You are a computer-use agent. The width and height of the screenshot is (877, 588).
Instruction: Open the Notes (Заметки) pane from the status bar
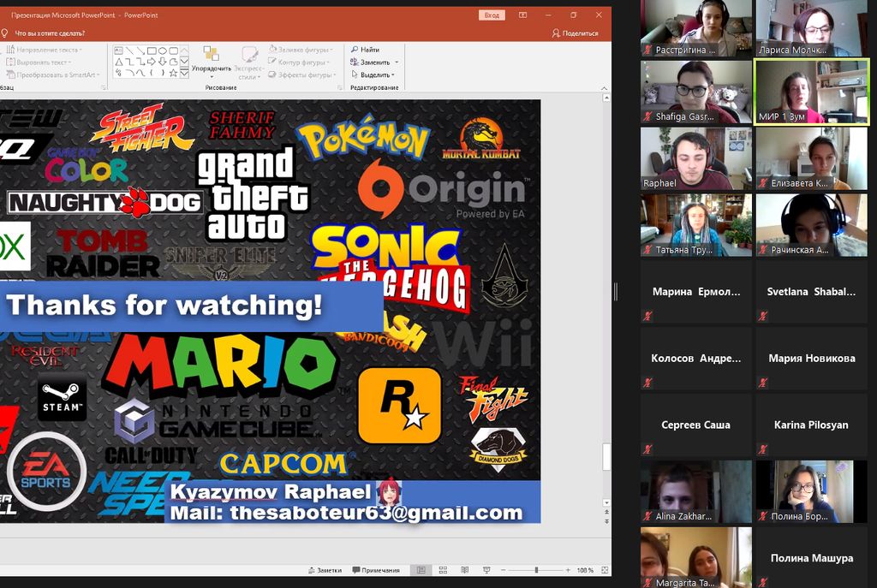pyautogui.click(x=325, y=570)
